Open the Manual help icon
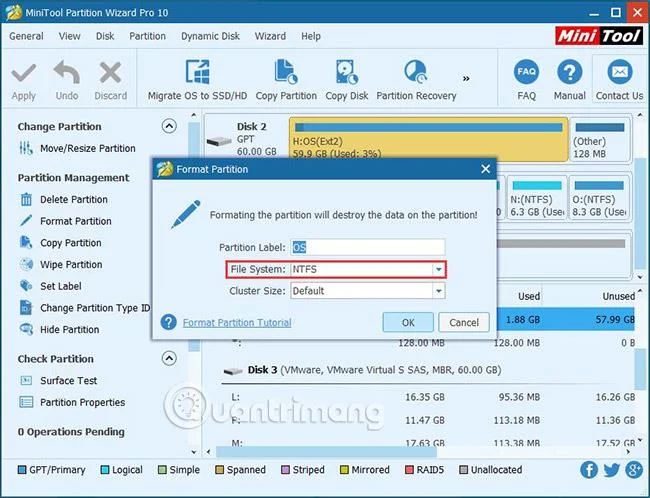650x498 pixels. tap(570, 72)
